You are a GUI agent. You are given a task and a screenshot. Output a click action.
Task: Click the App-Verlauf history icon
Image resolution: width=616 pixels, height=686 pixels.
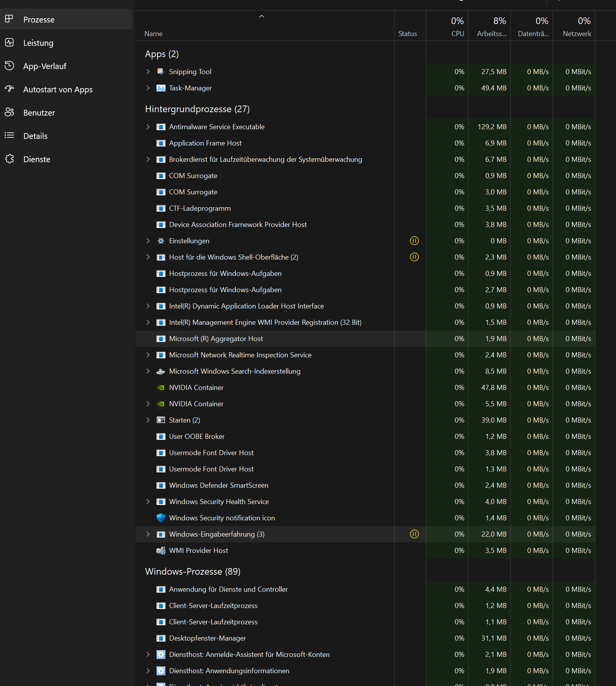(9, 66)
